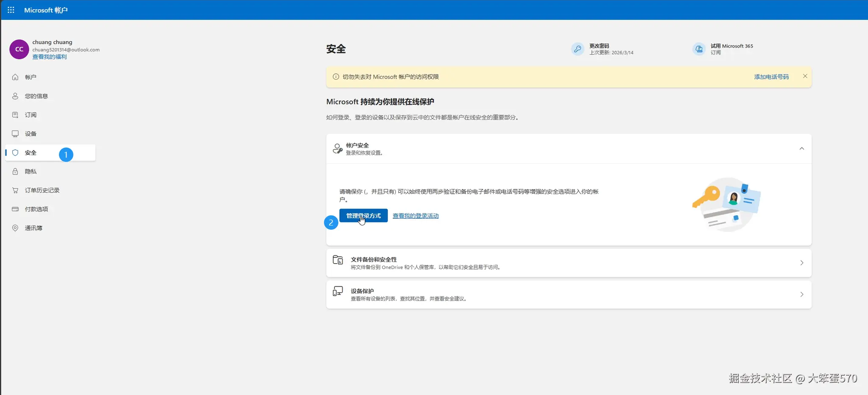Click the 帐户安全 section title
Viewport: 868px width, 395px height.
[357, 145]
